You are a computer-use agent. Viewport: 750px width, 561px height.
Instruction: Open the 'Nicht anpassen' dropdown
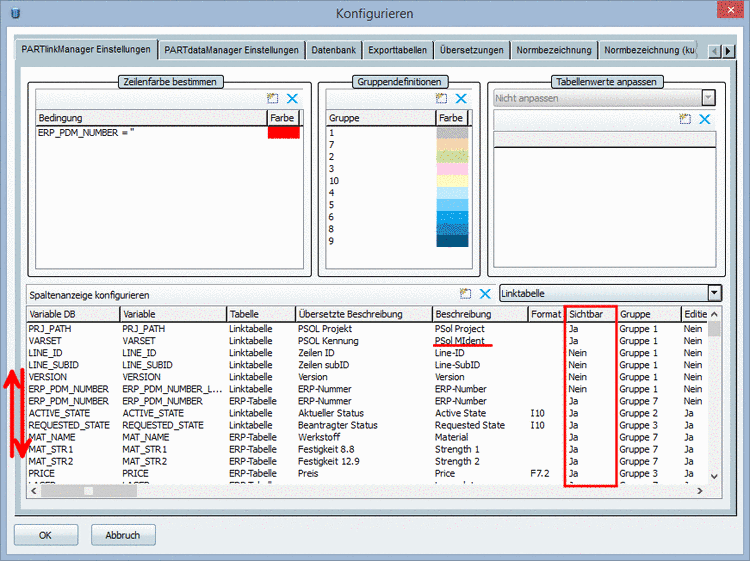tap(708, 98)
